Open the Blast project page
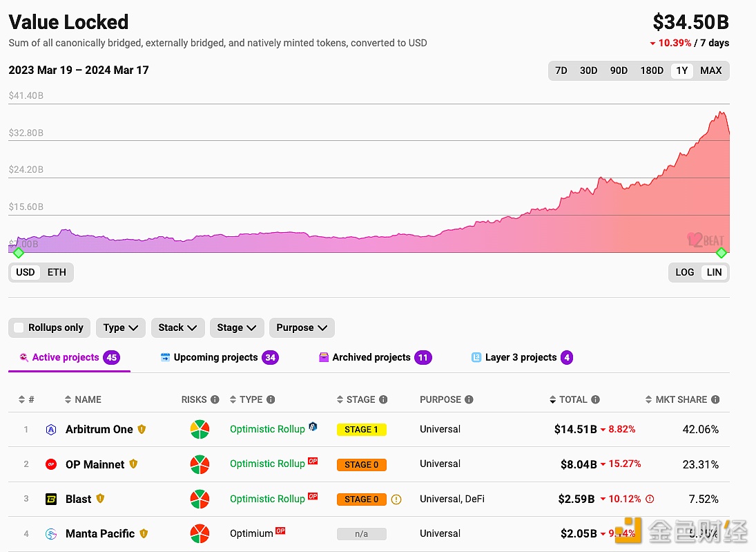756x552 pixels. click(x=79, y=499)
